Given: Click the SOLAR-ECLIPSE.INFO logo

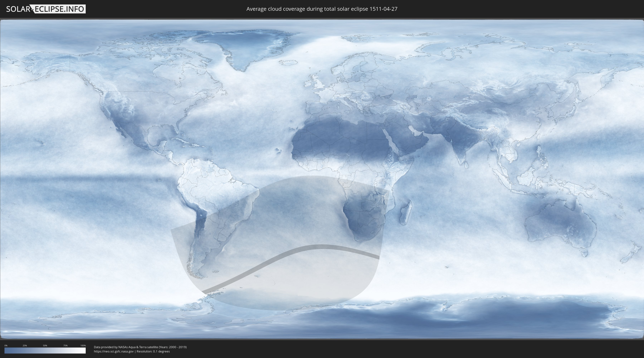Looking at the screenshot, I should coord(46,9).
